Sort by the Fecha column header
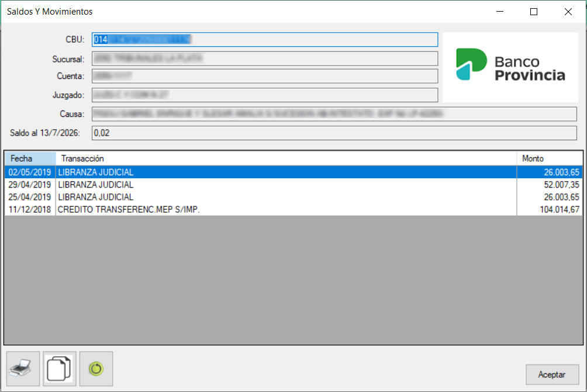This screenshot has height=392, width=587. coord(30,158)
